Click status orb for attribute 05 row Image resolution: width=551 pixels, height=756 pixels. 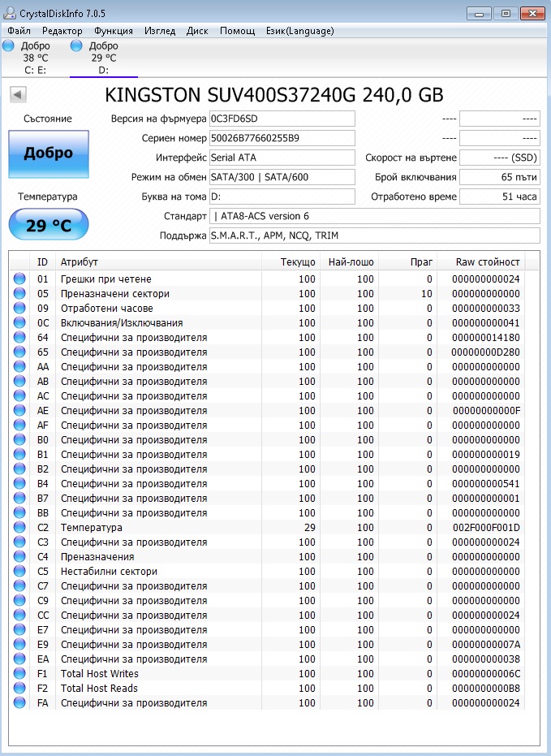(x=19, y=293)
